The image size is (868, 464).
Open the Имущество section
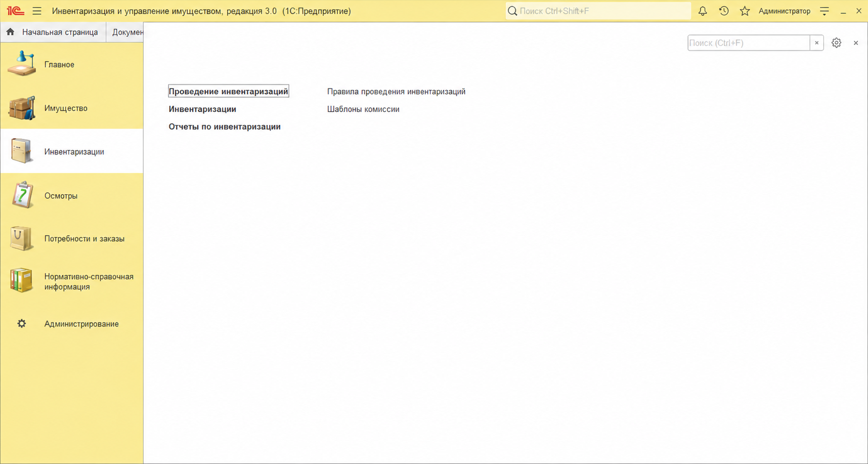72,108
